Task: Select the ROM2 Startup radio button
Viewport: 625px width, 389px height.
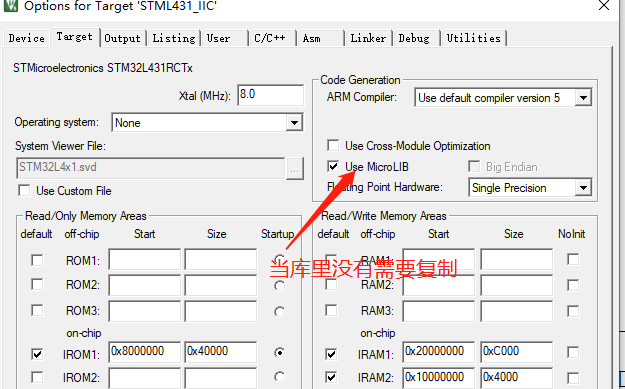Action: (279, 285)
